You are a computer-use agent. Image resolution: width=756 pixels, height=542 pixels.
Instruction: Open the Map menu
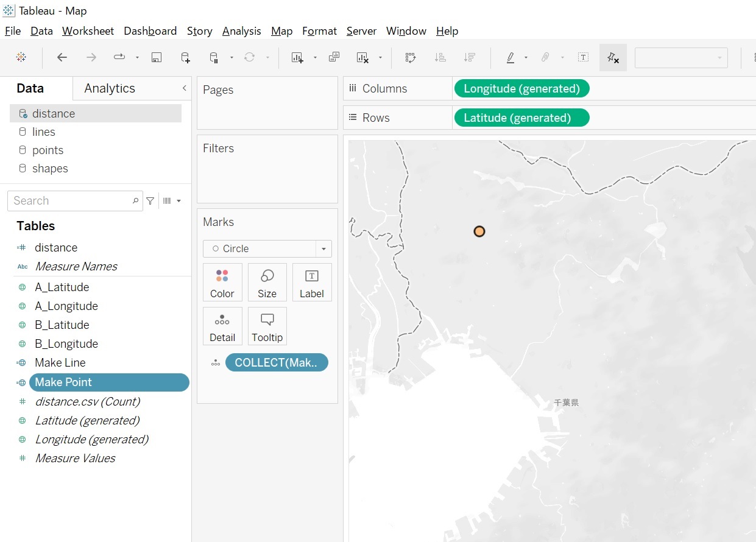point(281,31)
